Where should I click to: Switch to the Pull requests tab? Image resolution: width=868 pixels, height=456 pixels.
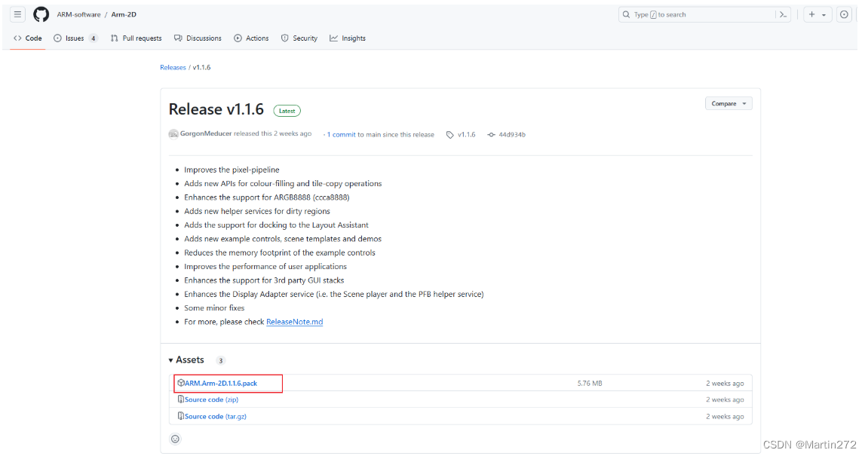coord(136,38)
